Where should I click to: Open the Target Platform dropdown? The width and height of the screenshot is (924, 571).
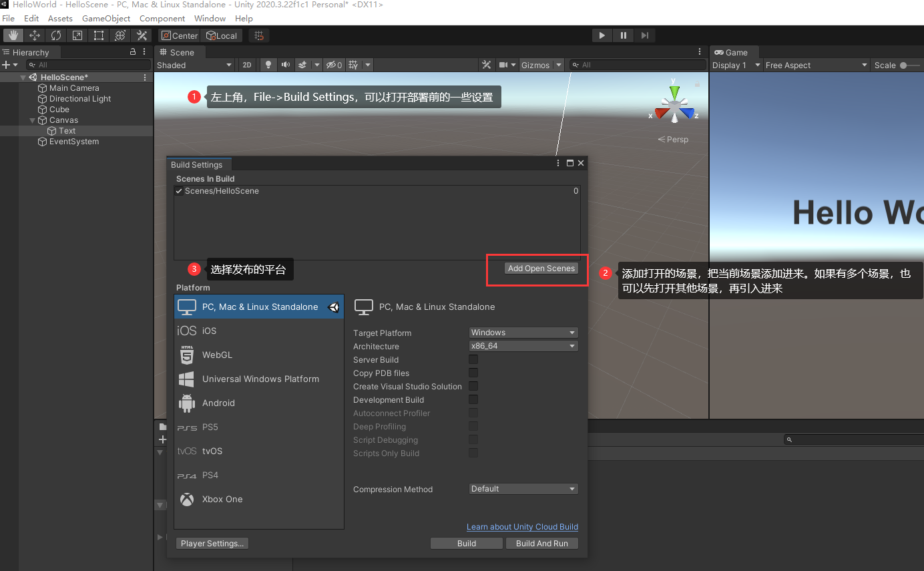[x=523, y=333]
